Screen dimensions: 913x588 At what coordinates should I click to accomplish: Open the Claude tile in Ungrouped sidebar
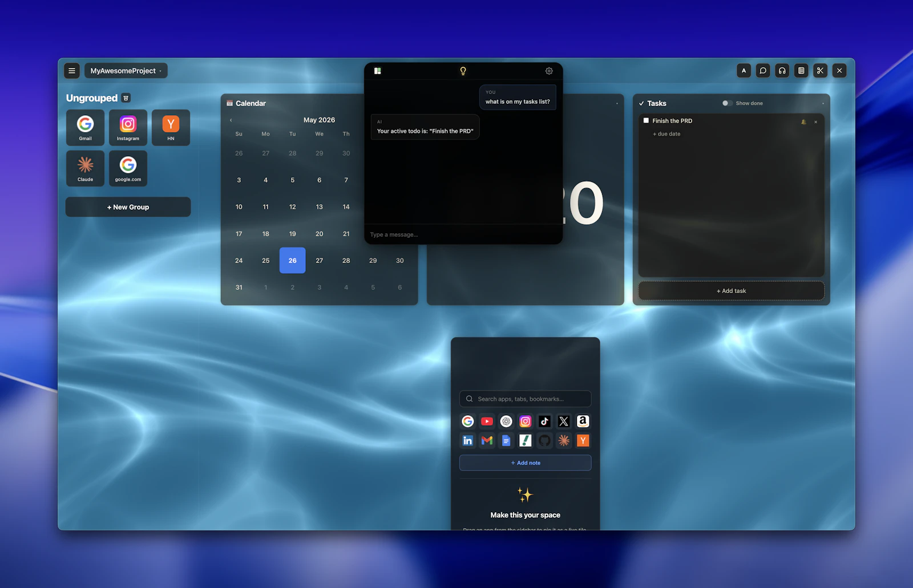(85, 168)
